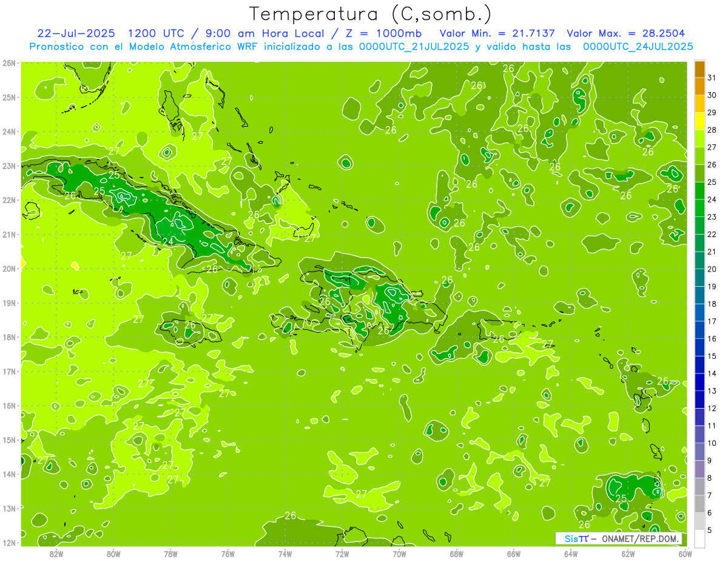This screenshot has width=728, height=562.
Task: Select '0000UTC_21JUL2025' initialization timestamp
Action: click(x=414, y=46)
